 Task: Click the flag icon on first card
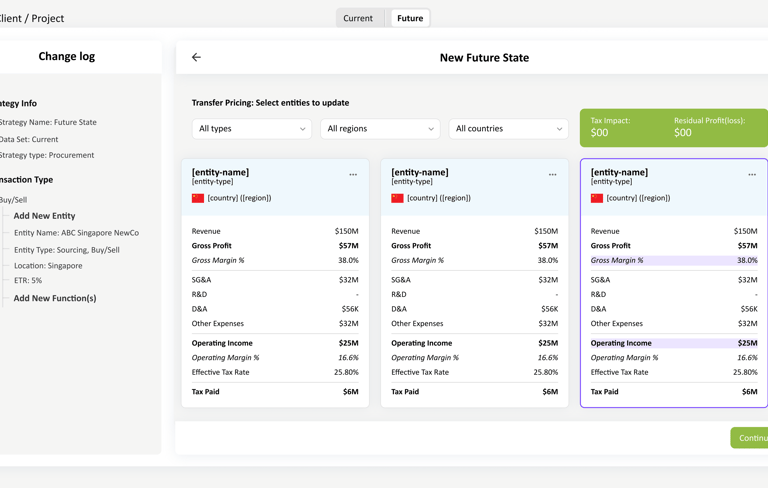198,198
